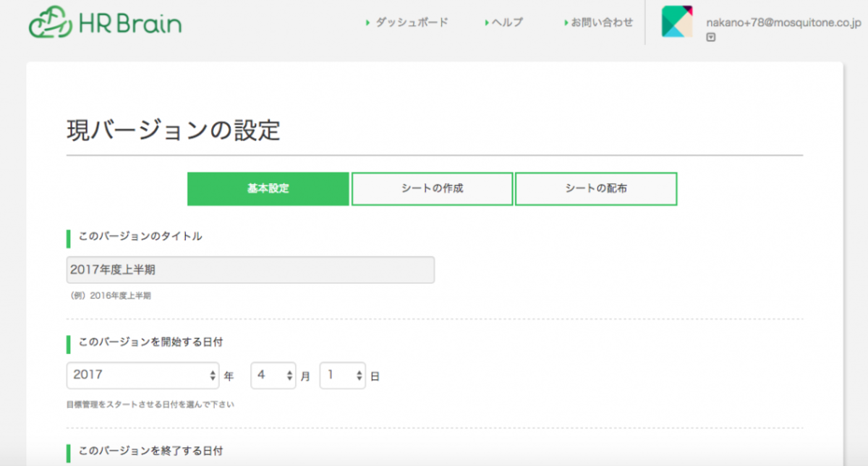Click the arrow icon beside お問い合わせ
Screen dimensions: 868x466
tap(565, 22)
